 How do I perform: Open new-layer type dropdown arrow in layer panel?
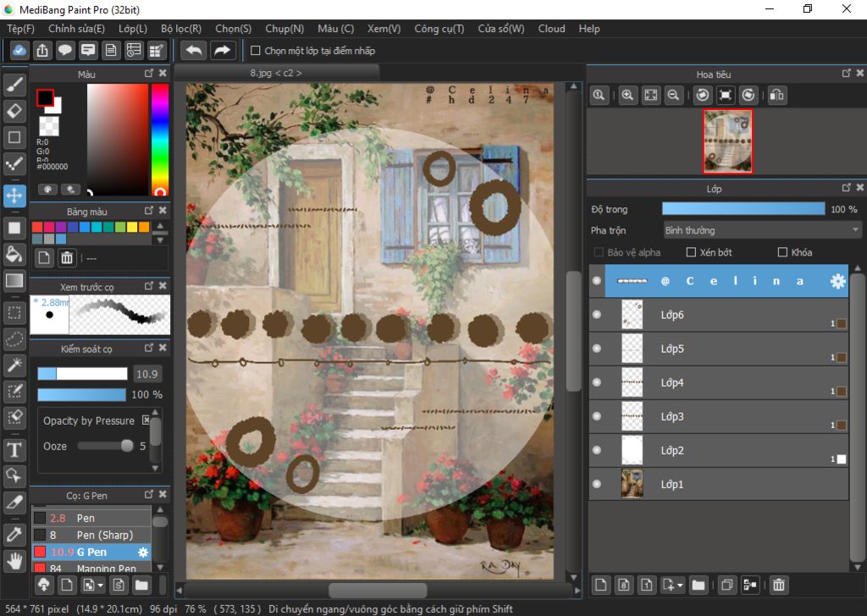680,585
